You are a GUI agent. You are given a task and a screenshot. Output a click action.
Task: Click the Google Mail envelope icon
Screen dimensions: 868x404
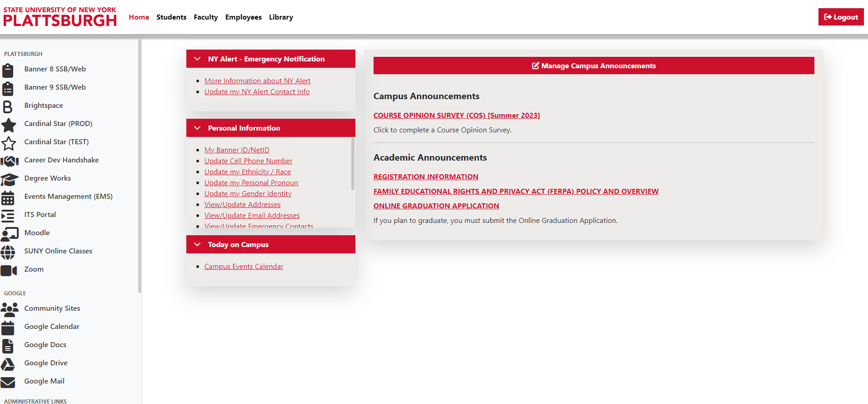tap(8, 383)
